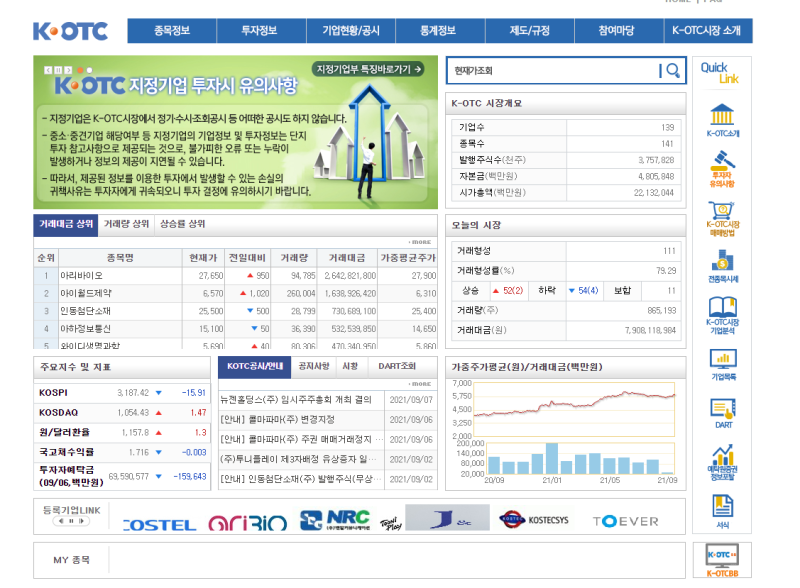Click more link above notices list
The width and height of the screenshot is (800, 588).
coord(420,383)
